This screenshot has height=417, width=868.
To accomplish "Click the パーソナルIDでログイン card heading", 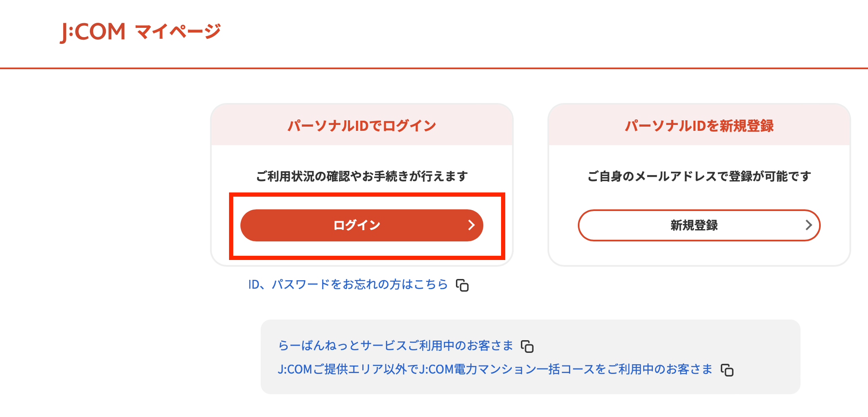I will coord(361,126).
